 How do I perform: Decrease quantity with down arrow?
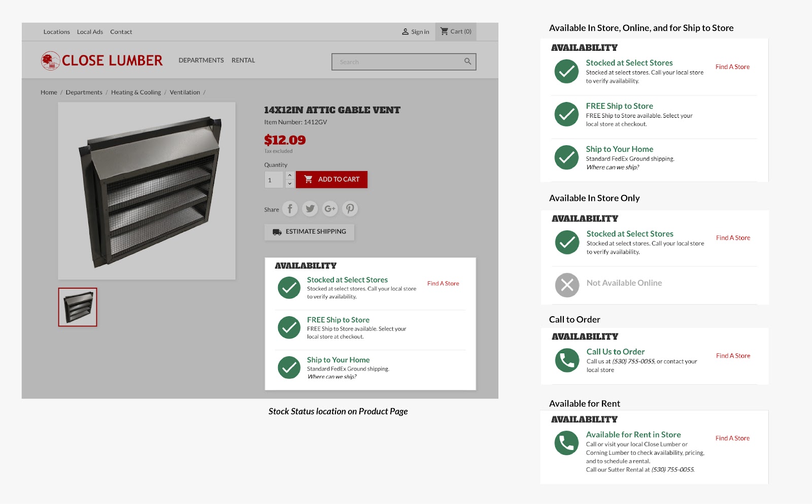(x=290, y=184)
